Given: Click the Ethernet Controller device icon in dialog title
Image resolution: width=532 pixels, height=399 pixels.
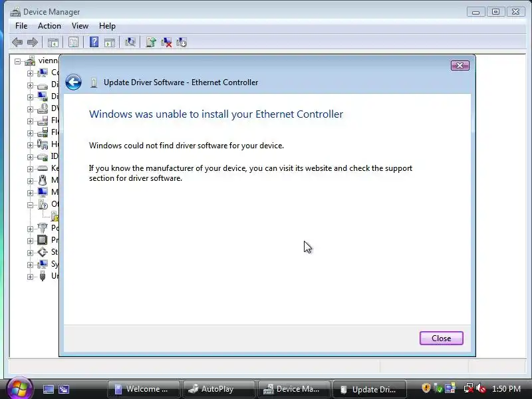Looking at the screenshot, I should point(94,82).
